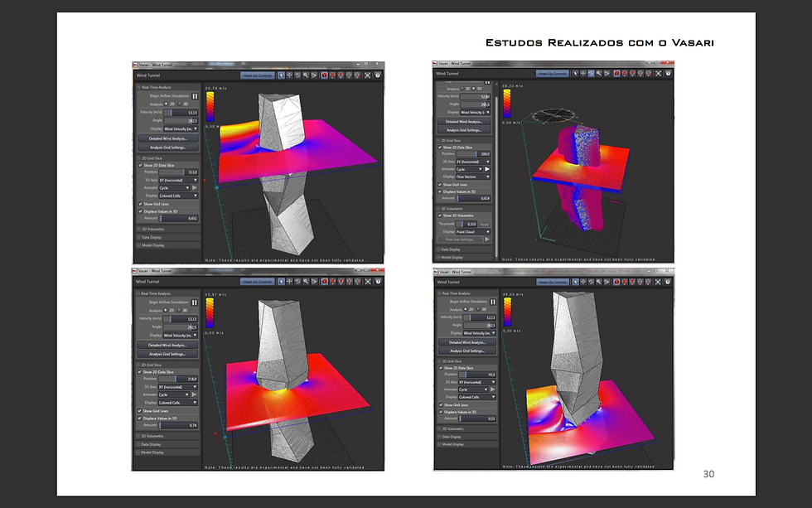
Task: Pause airflow simulation in 55,79 m/s window
Action: pyautogui.click(x=195, y=96)
